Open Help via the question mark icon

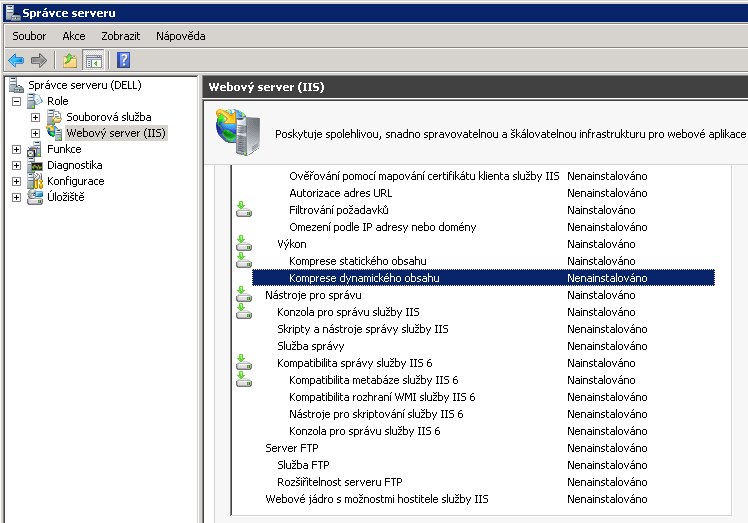(124, 60)
